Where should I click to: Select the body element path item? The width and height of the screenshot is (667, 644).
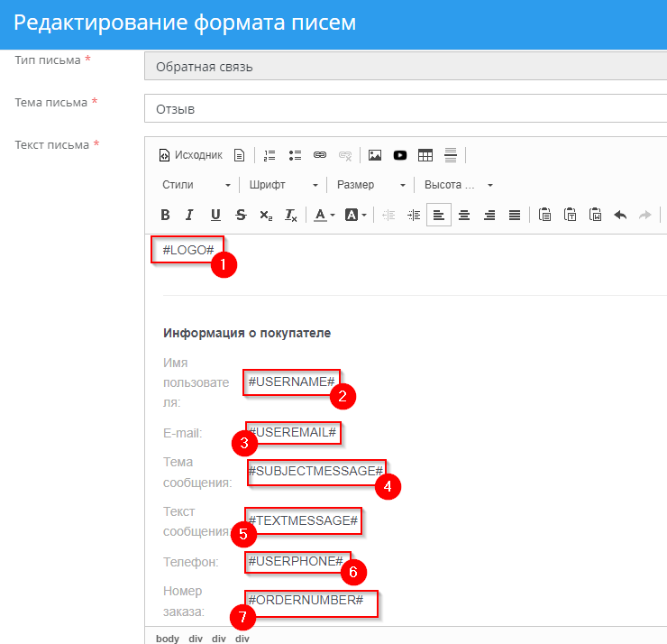coord(167,638)
